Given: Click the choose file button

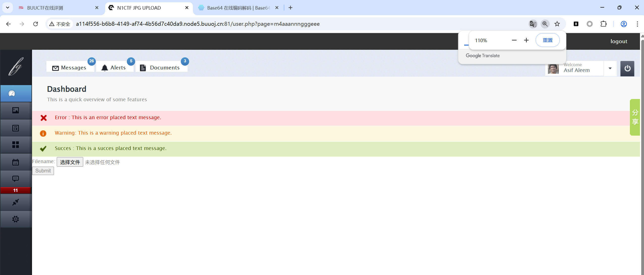Looking at the screenshot, I should point(70,162).
